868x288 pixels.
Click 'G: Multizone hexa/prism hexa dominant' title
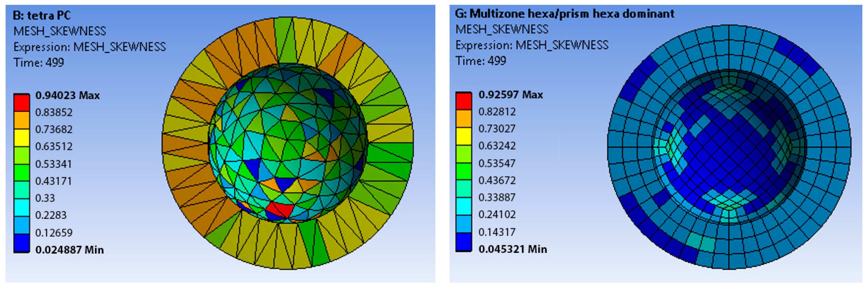pyautogui.click(x=565, y=14)
